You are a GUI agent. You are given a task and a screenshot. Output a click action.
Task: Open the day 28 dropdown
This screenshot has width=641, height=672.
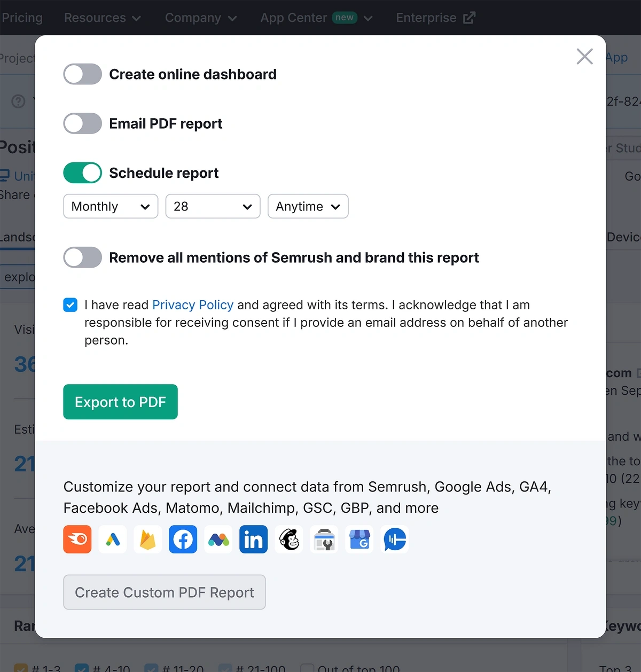213,206
